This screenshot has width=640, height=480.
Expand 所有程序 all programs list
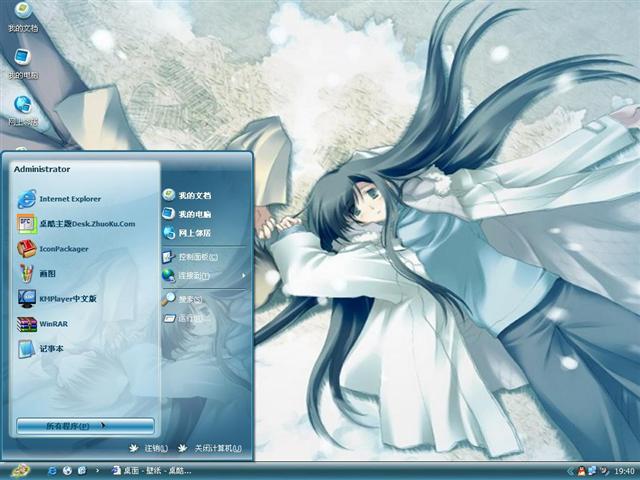click(x=85, y=426)
